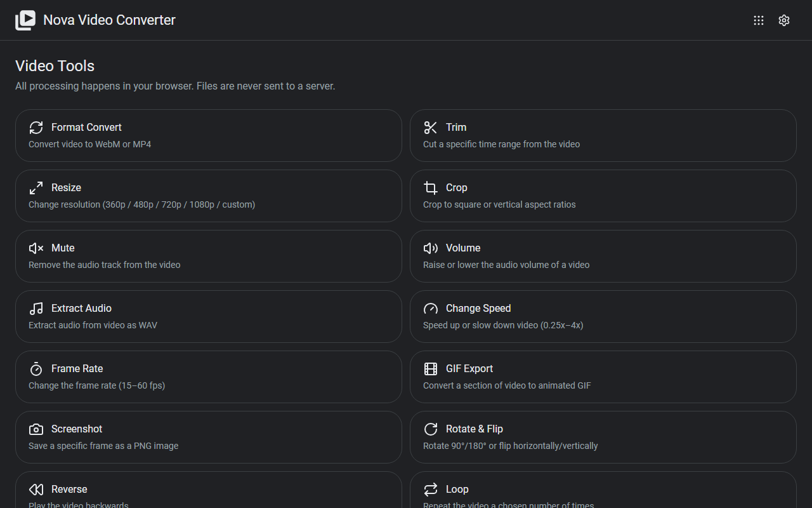Click the Resize expand-arrows icon
Screen dimensions: 812x508
point(36,188)
